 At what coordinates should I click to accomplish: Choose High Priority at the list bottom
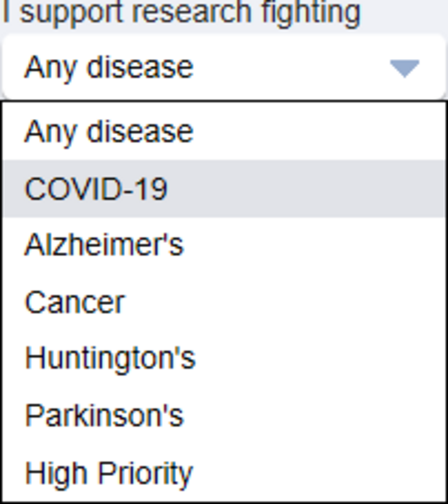tap(109, 473)
